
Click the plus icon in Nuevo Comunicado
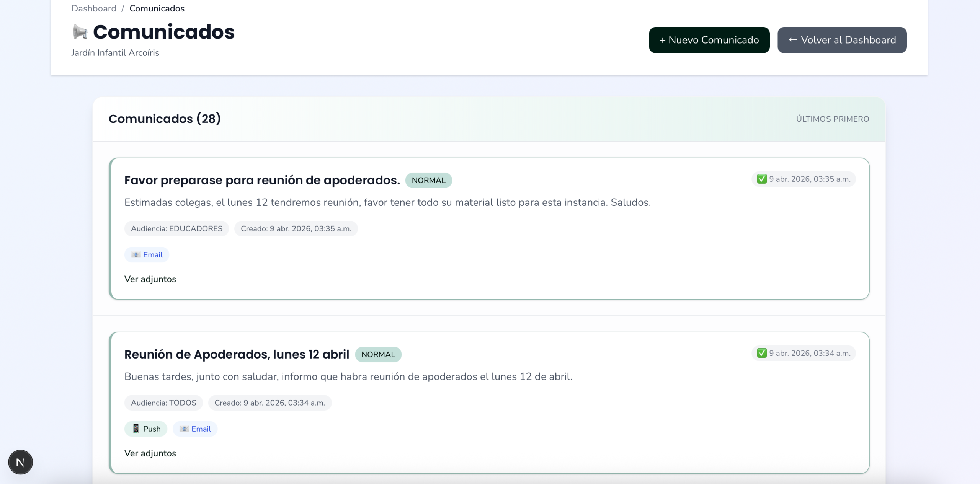pos(663,40)
